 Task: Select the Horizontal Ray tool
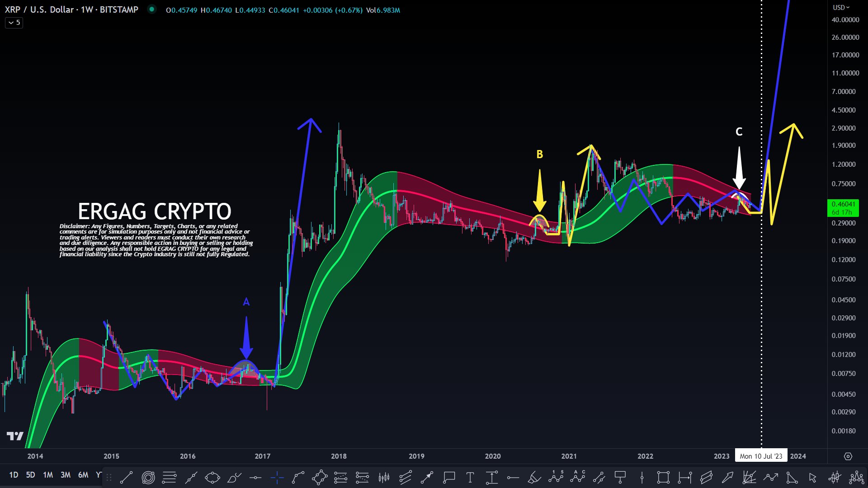pyautogui.click(x=513, y=477)
